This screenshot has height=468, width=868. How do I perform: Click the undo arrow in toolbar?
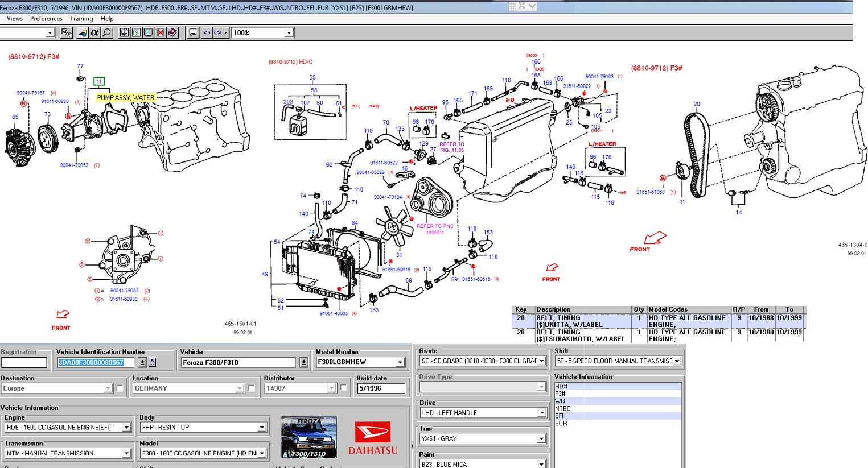[x=206, y=33]
